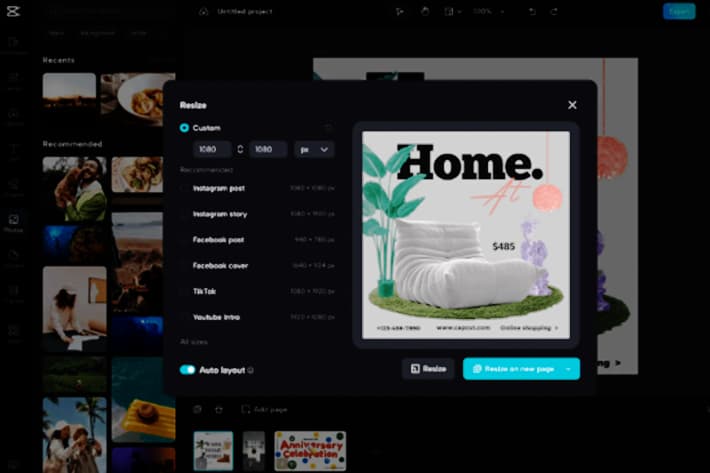710x473 pixels.
Task: Open the canvas resize dropdown in toolbar
Action: click(452, 11)
